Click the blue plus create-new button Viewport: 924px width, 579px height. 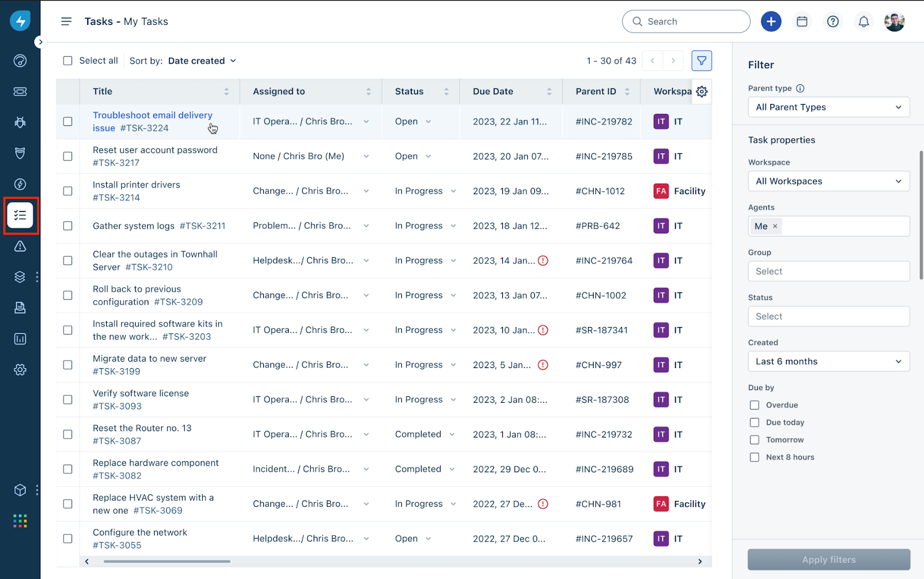pyautogui.click(x=771, y=21)
